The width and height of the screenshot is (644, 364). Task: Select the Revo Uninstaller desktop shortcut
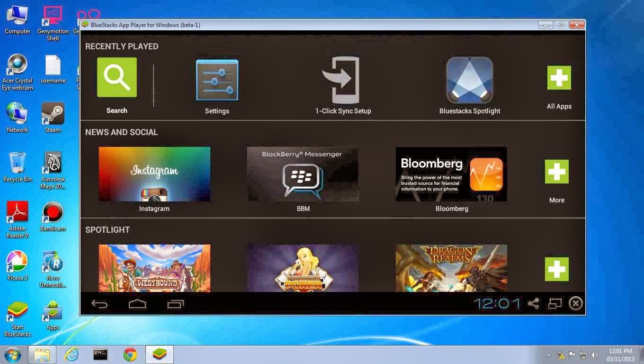(53, 269)
